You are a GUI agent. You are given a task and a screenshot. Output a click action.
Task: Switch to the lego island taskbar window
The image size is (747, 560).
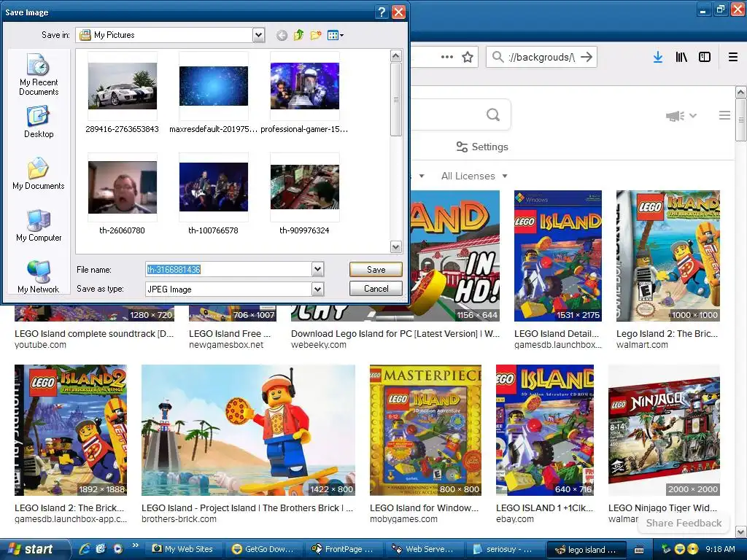coord(585,549)
